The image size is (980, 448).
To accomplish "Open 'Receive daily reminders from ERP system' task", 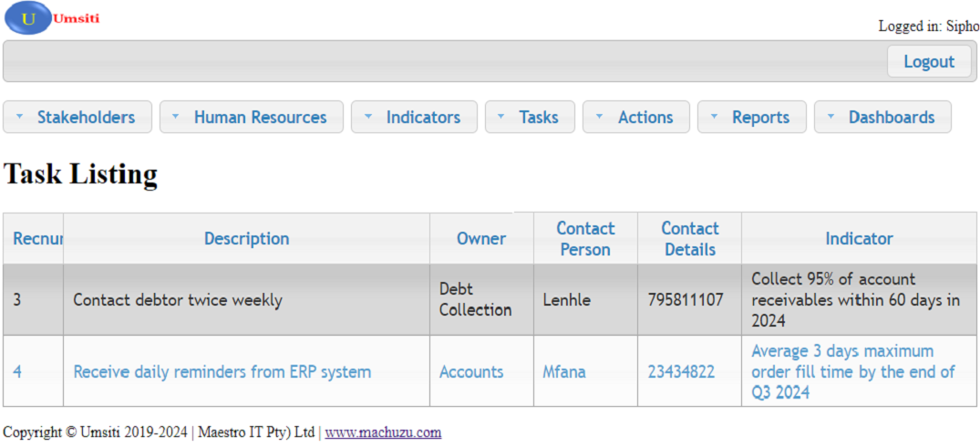I will click(222, 372).
